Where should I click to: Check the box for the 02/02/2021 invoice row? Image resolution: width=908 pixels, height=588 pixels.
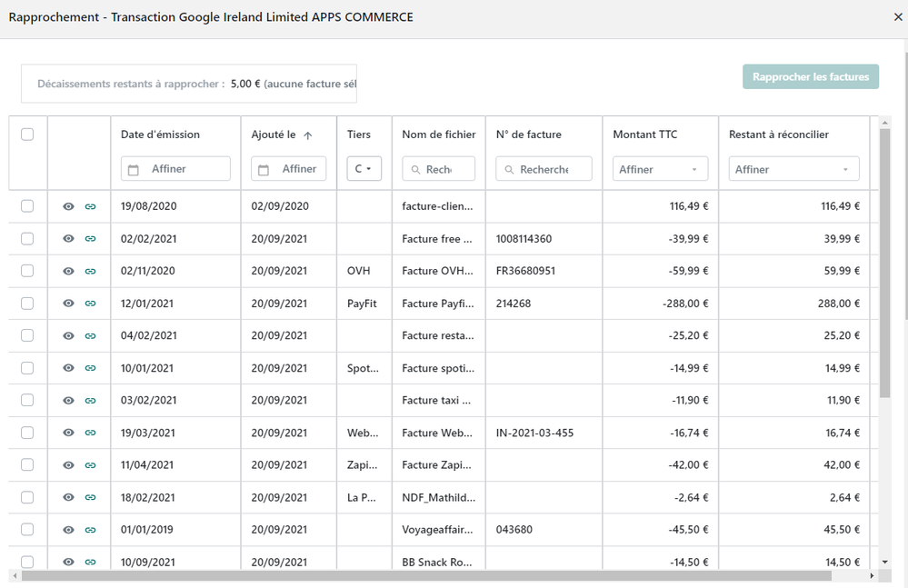point(27,239)
